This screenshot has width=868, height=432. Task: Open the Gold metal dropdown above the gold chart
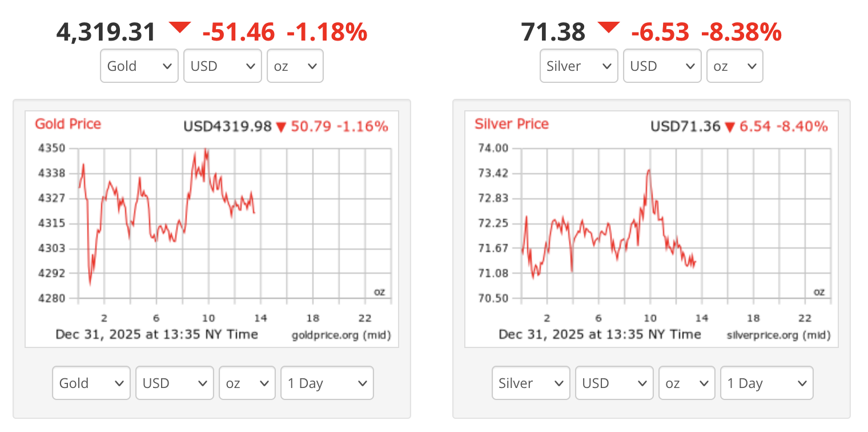pos(139,66)
